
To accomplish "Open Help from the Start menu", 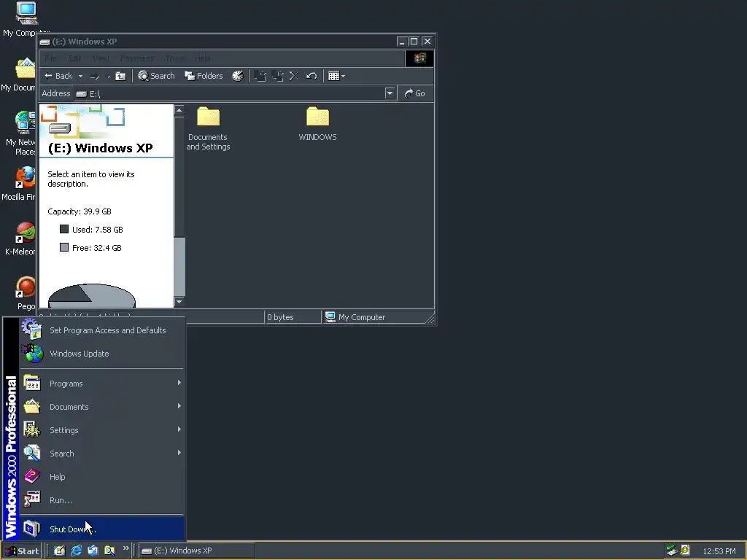I will point(102,477).
